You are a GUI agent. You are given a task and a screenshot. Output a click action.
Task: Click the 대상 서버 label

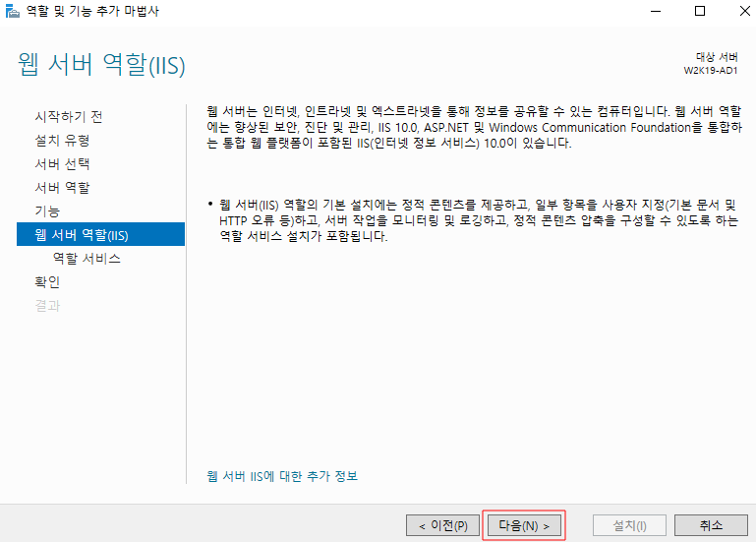[717, 57]
